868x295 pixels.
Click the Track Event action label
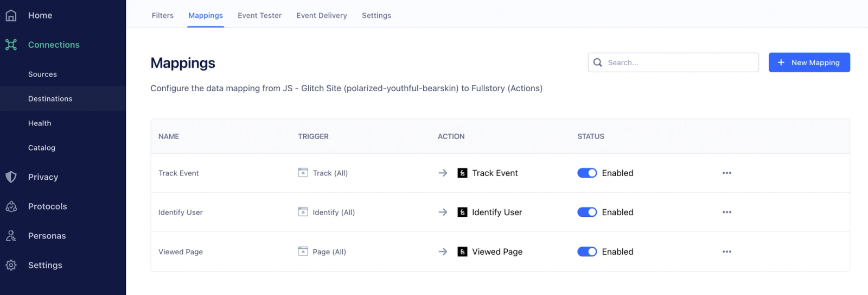click(495, 173)
